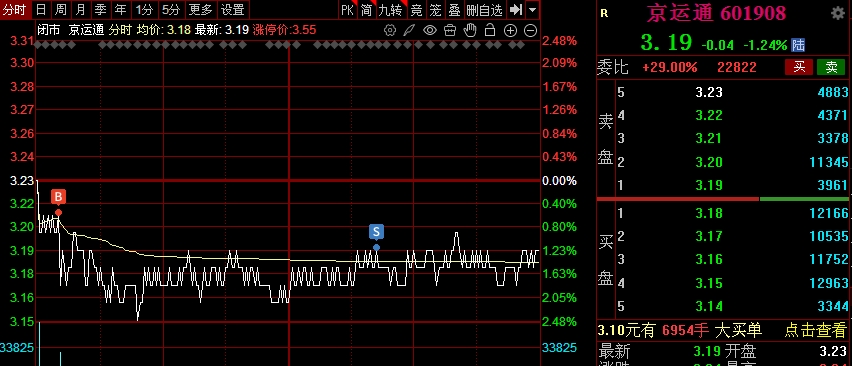This screenshot has height=366, width=852.
Task: Select the drawing pen tool
Action: point(410,30)
